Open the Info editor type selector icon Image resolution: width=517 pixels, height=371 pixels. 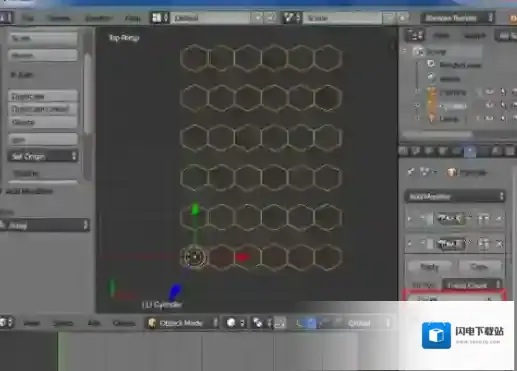click(5, 17)
